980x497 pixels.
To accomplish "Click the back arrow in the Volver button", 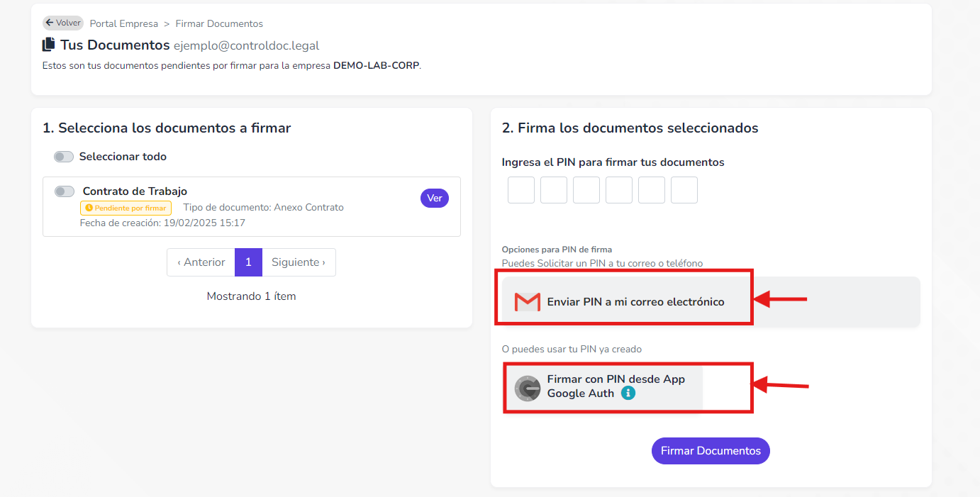I will click(x=49, y=23).
